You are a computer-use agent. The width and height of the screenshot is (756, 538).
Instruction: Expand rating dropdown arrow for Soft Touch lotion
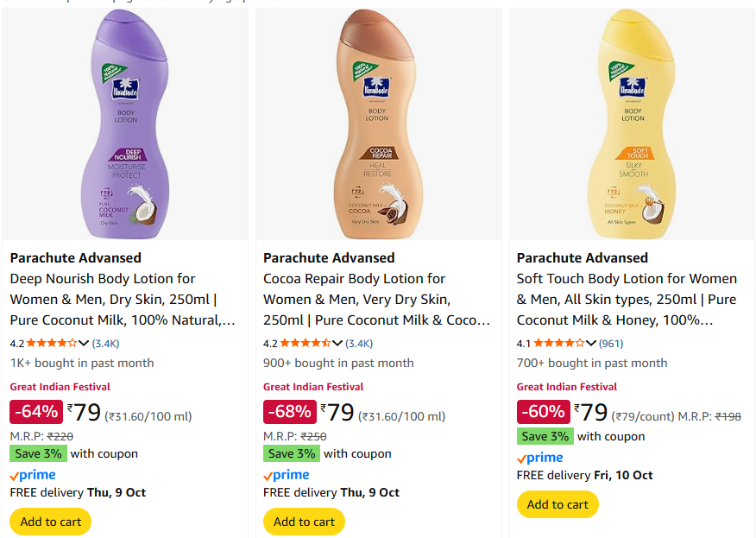pyautogui.click(x=591, y=343)
